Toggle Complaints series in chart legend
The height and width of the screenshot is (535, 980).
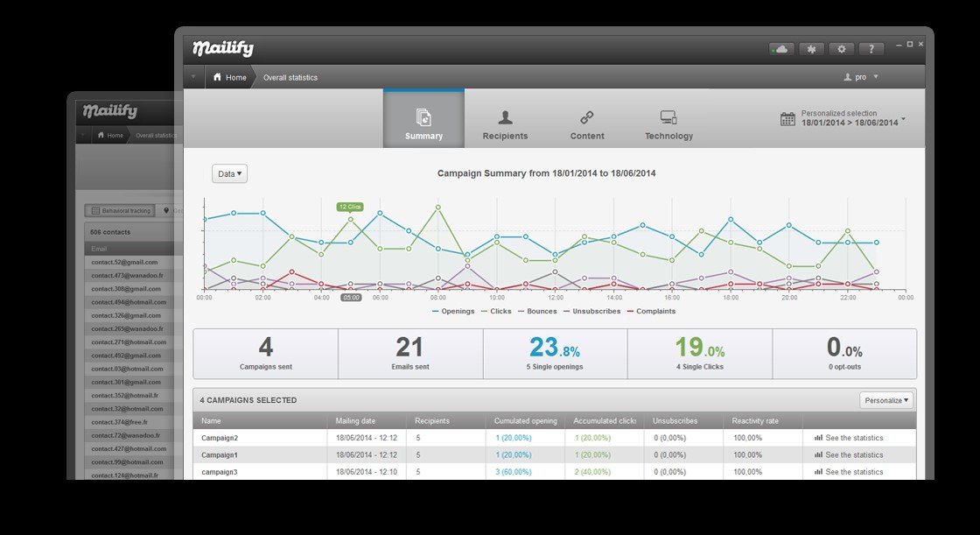651,311
